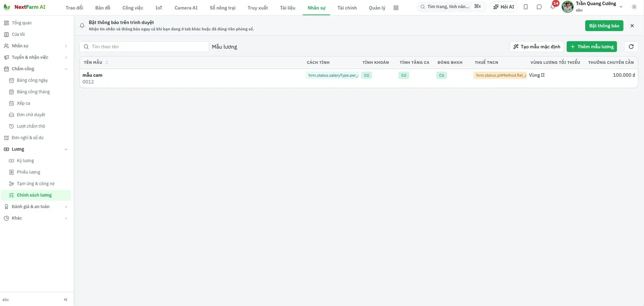The width and height of the screenshot is (644, 306).
Task: Expand the Khác sidebar group
Action: tap(36, 218)
